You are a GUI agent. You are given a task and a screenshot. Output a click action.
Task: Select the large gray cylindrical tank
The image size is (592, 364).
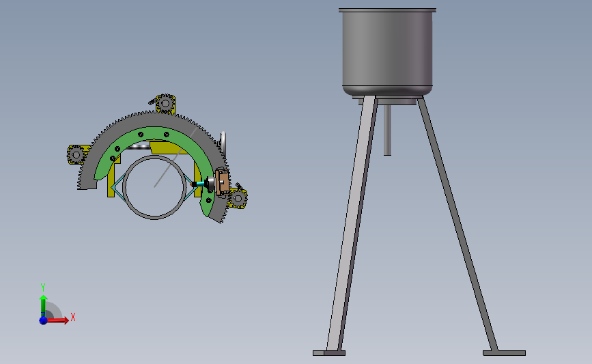coord(387,53)
